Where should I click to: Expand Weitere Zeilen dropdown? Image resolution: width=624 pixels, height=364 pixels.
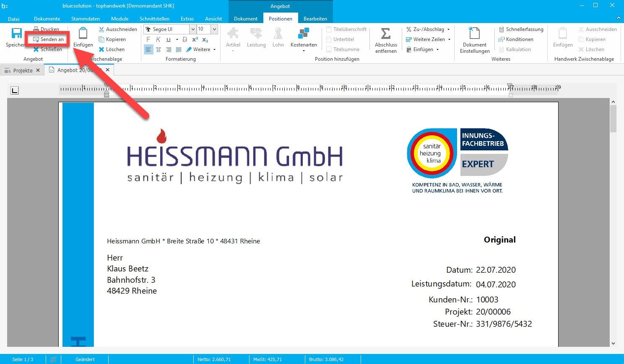pyautogui.click(x=449, y=39)
